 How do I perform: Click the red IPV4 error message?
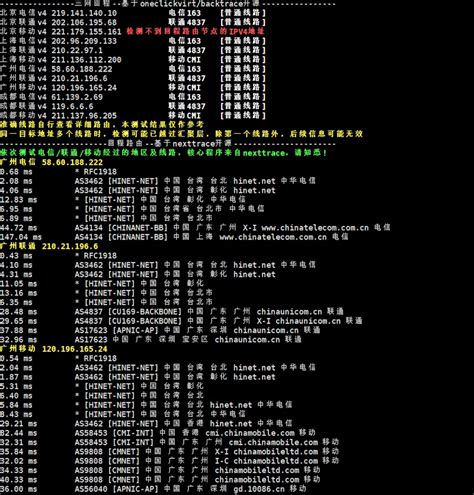click(195, 32)
